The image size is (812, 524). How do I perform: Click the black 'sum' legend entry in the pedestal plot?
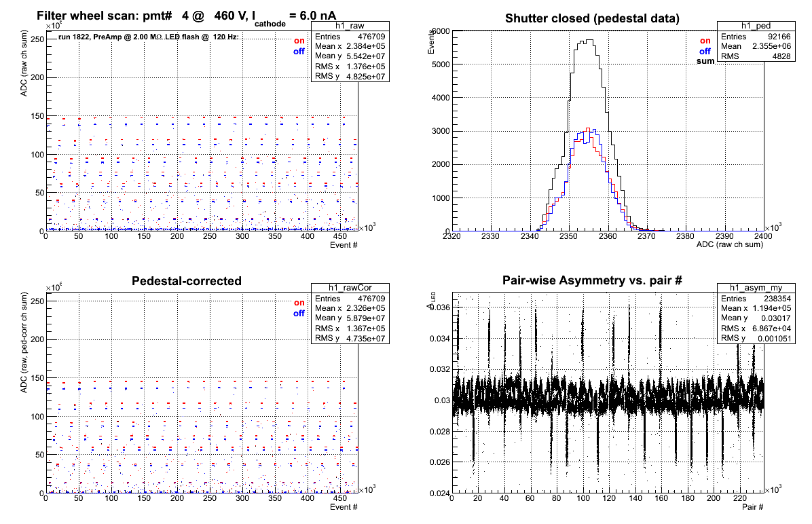[705, 61]
